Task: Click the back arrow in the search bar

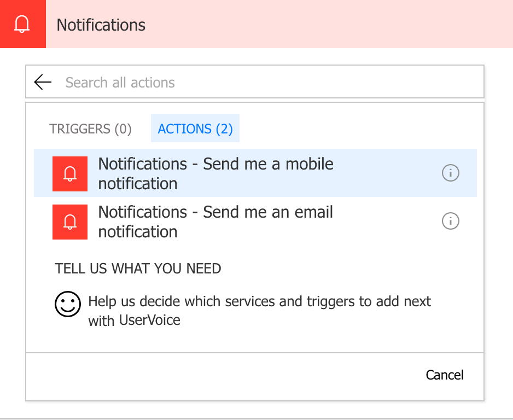Action: coord(42,82)
